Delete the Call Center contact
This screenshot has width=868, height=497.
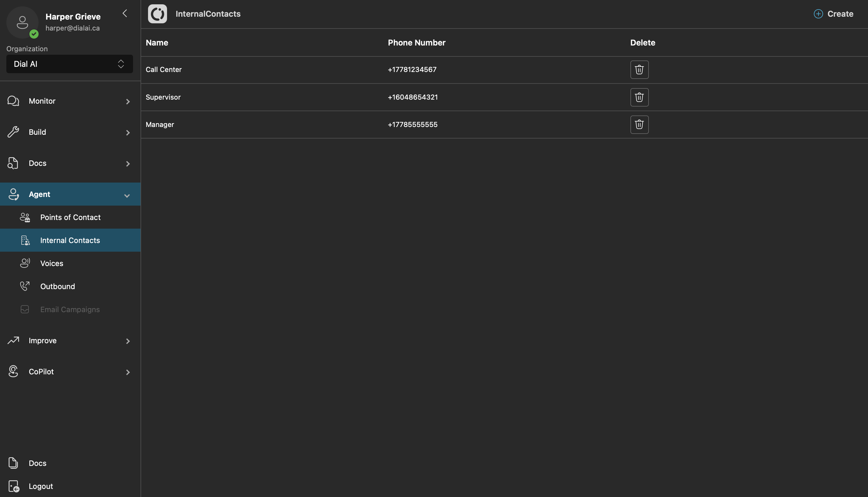(639, 70)
